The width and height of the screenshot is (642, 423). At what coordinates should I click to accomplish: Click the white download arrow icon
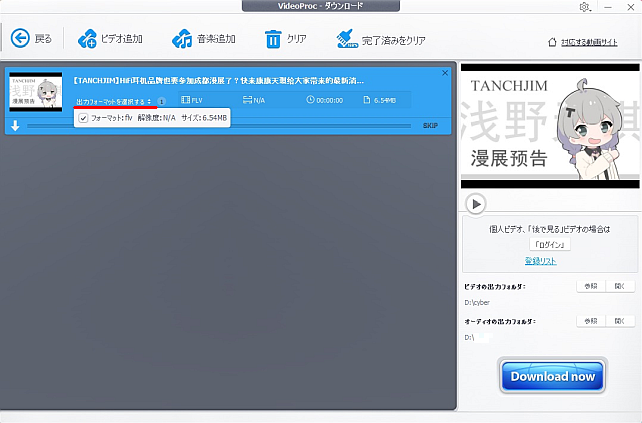(16, 126)
